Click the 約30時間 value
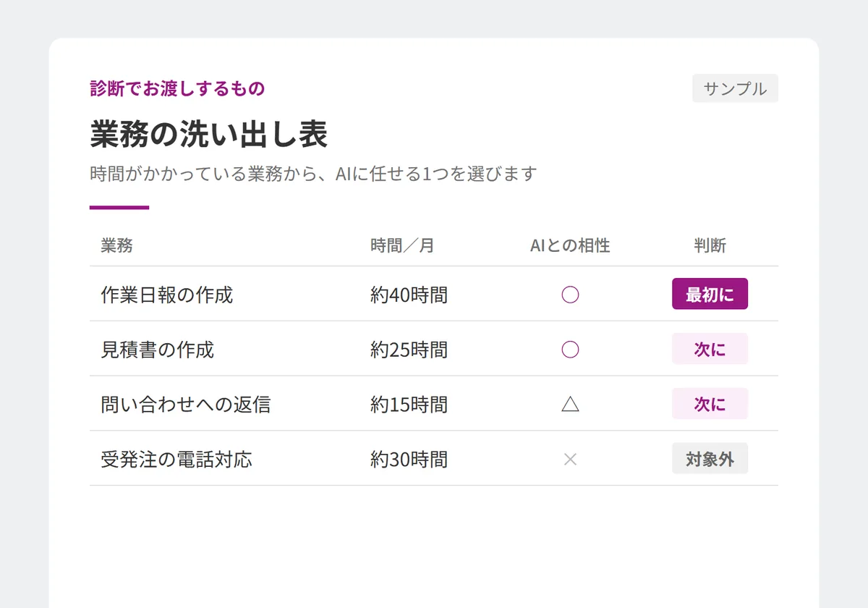The width and height of the screenshot is (868, 608). click(x=409, y=460)
